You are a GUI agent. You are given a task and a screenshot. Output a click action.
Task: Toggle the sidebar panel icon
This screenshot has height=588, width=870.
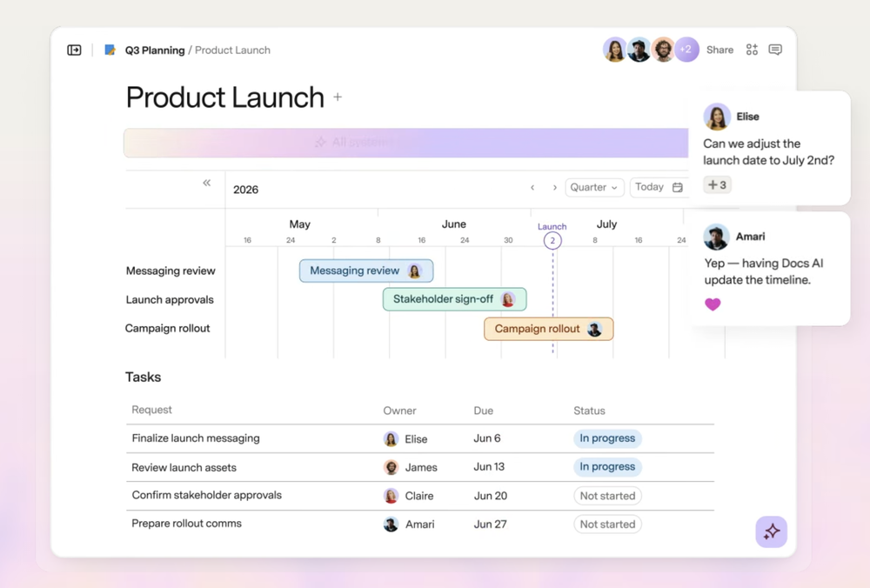pyautogui.click(x=74, y=50)
